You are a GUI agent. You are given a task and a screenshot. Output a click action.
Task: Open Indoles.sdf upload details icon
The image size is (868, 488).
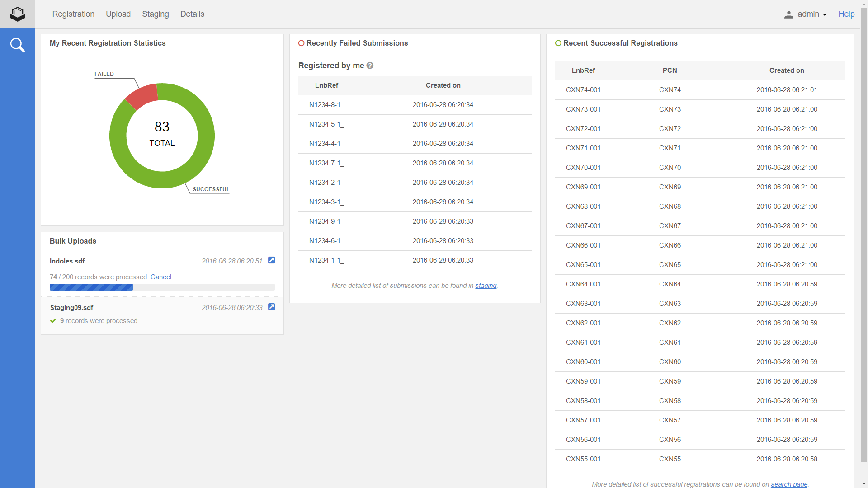(271, 260)
